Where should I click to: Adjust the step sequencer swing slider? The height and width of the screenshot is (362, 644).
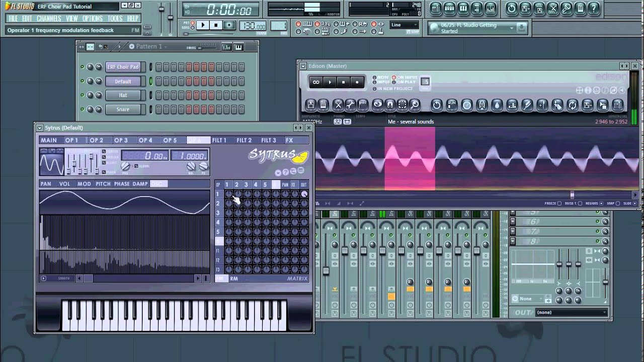(x=207, y=48)
